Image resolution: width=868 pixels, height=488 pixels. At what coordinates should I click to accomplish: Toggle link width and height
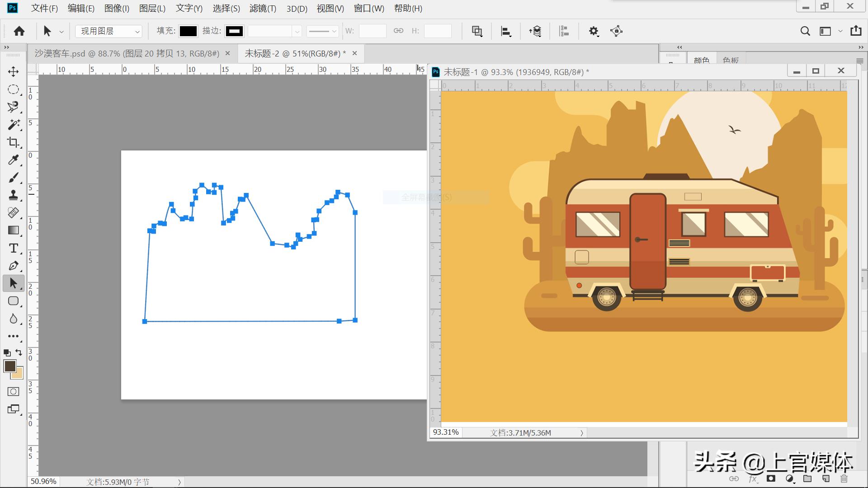398,31
